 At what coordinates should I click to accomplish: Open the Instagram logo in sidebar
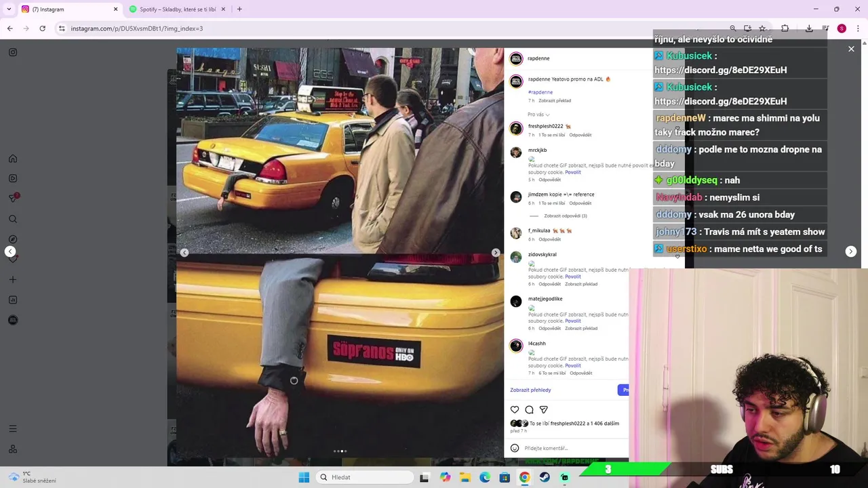pos(13,52)
